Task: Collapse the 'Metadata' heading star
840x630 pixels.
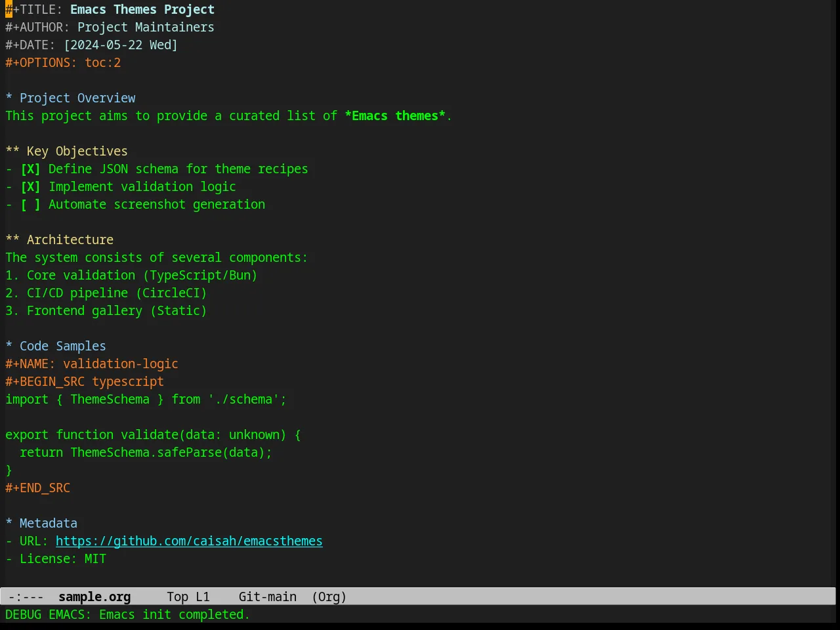Action: pos(9,523)
